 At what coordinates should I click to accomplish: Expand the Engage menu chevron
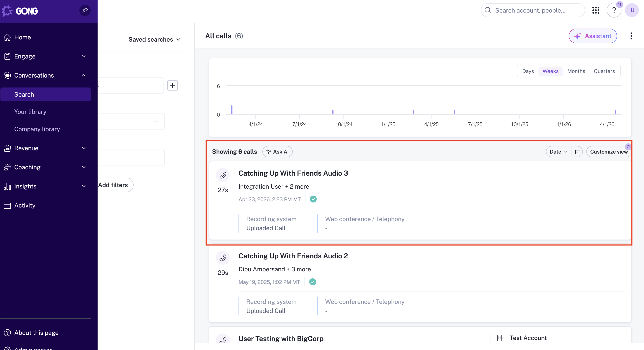tap(84, 56)
